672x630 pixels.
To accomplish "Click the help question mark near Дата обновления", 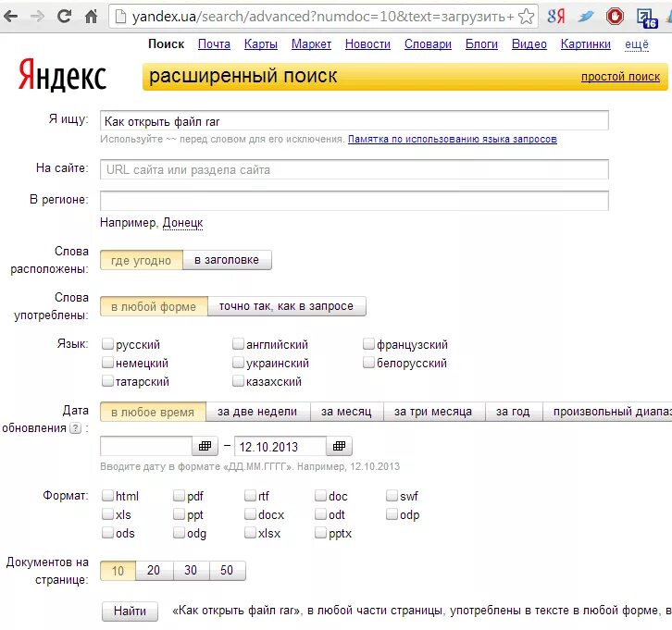I will tap(75, 427).
